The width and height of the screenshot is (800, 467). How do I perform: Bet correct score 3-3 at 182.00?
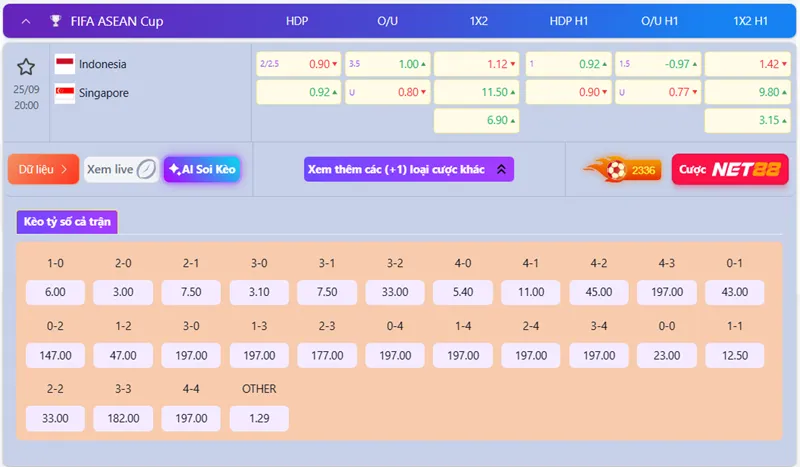[x=123, y=419]
